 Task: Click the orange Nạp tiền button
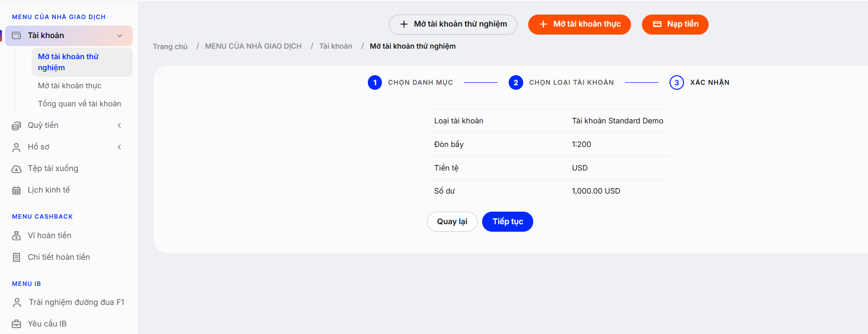tap(675, 24)
